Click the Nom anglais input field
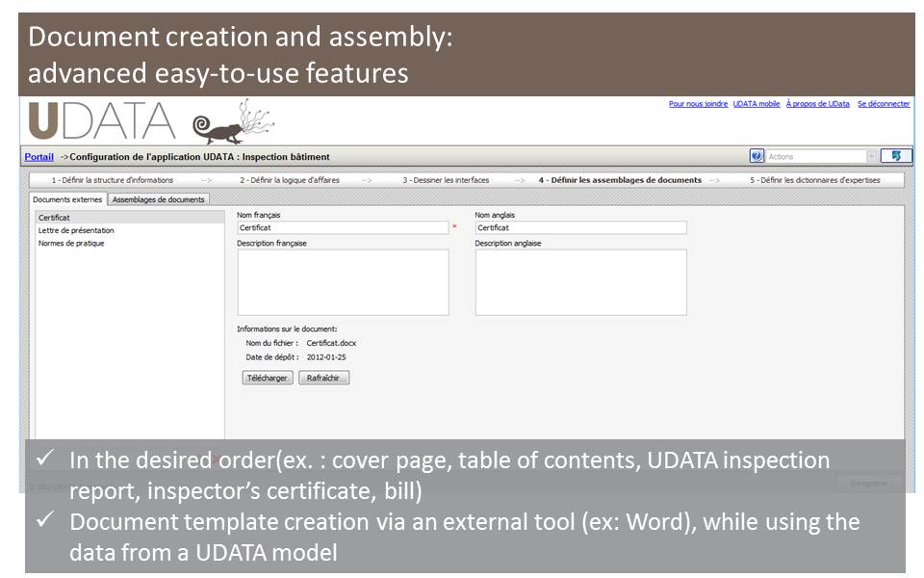The image size is (924, 578). [580, 228]
